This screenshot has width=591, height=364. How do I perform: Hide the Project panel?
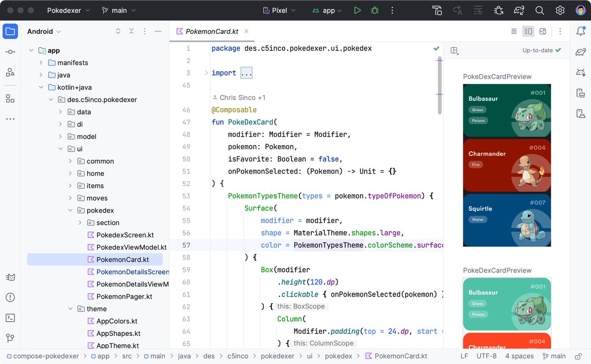(158, 31)
